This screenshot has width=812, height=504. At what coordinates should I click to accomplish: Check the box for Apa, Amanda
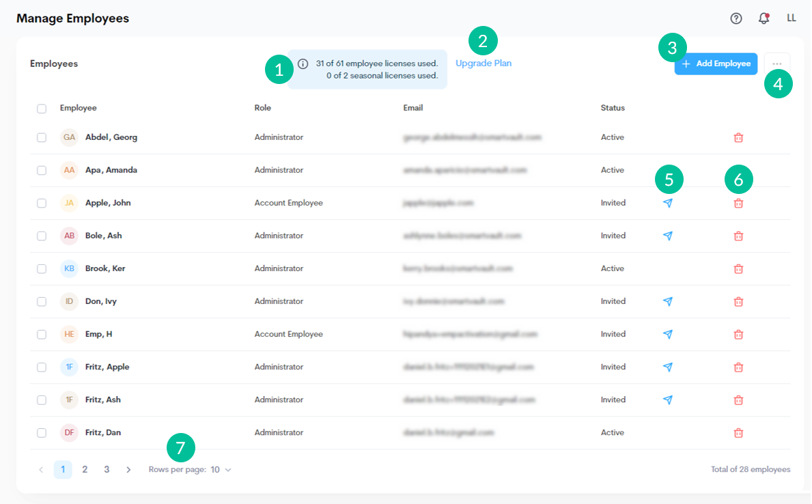point(42,170)
